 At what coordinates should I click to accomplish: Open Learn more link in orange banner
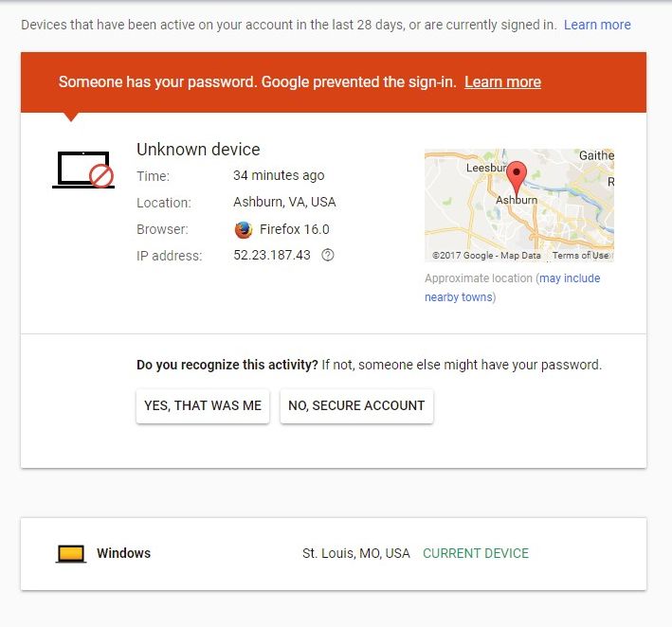click(x=502, y=81)
